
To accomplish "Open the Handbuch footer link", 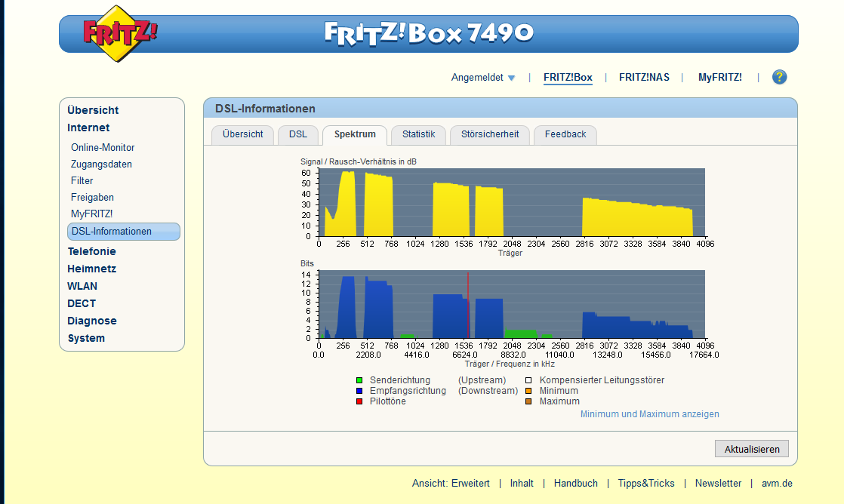I will 575,484.
